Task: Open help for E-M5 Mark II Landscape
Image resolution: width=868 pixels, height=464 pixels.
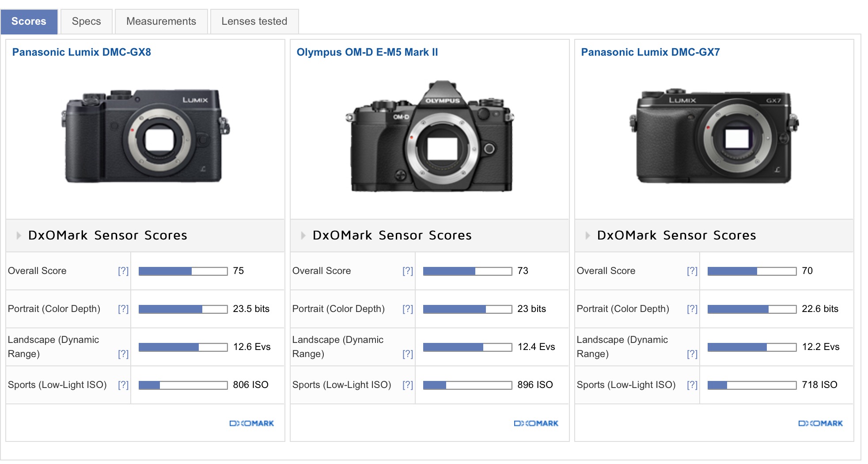Action: pyautogui.click(x=407, y=354)
